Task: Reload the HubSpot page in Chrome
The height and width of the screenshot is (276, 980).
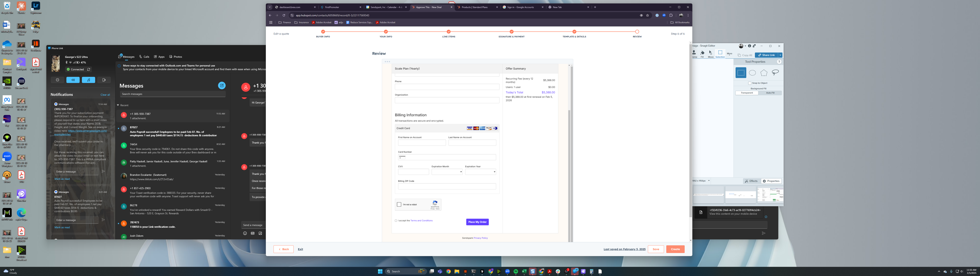Action: tap(284, 15)
